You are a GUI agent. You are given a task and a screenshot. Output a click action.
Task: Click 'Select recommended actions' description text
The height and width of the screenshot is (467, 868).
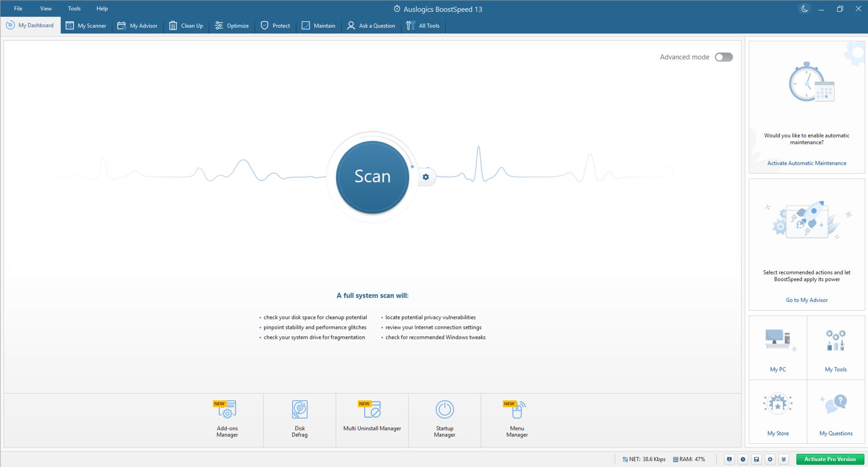(x=807, y=276)
